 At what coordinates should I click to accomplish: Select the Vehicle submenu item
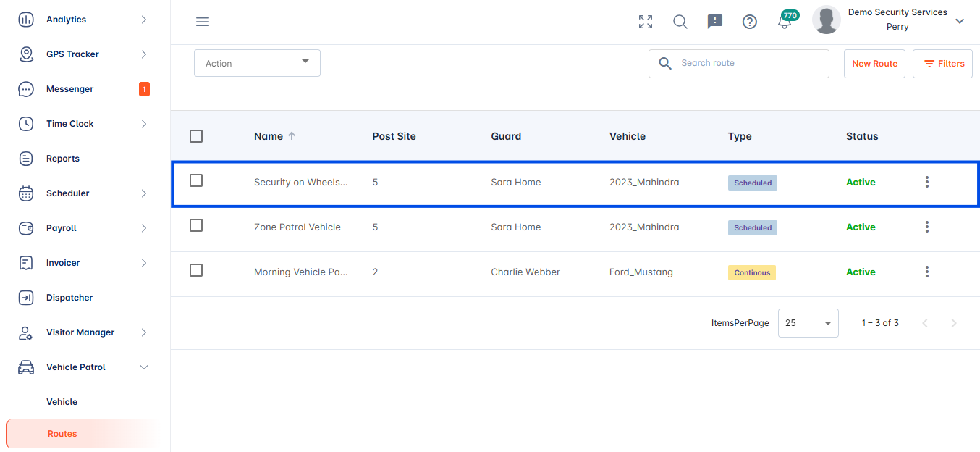click(62, 402)
